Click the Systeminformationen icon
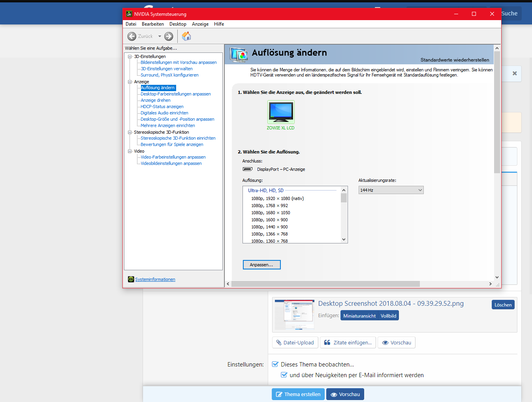The height and width of the screenshot is (402, 532). coord(131,279)
